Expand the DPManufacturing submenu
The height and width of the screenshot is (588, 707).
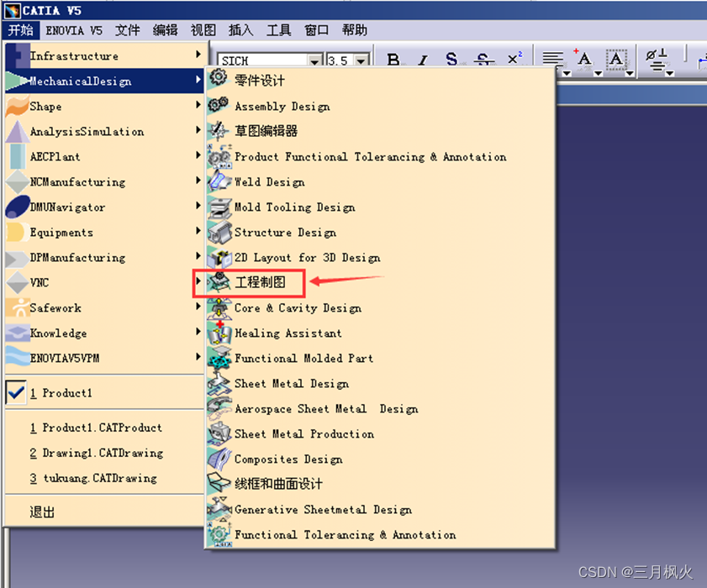tap(104, 258)
